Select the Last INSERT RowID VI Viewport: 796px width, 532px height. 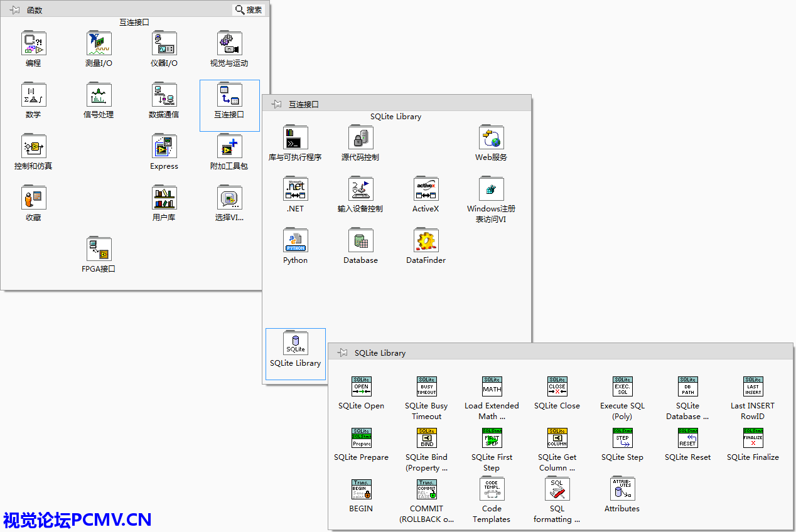[753, 386]
